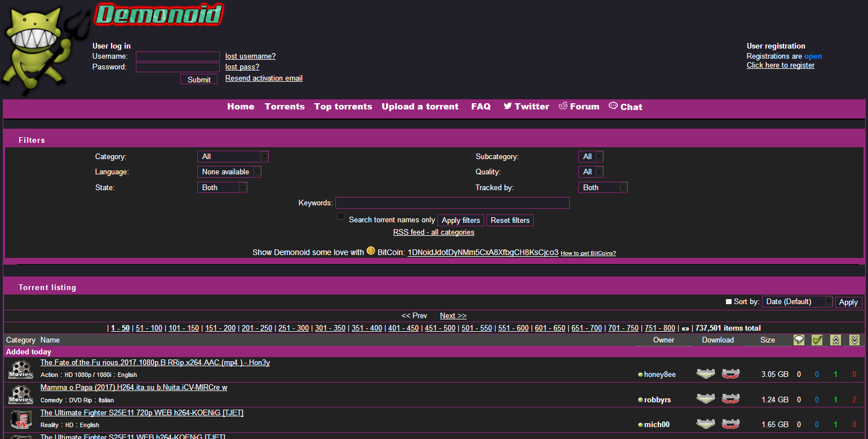The width and height of the screenshot is (868, 439).
Task: Click inside the Keywords input field
Action: (452, 203)
